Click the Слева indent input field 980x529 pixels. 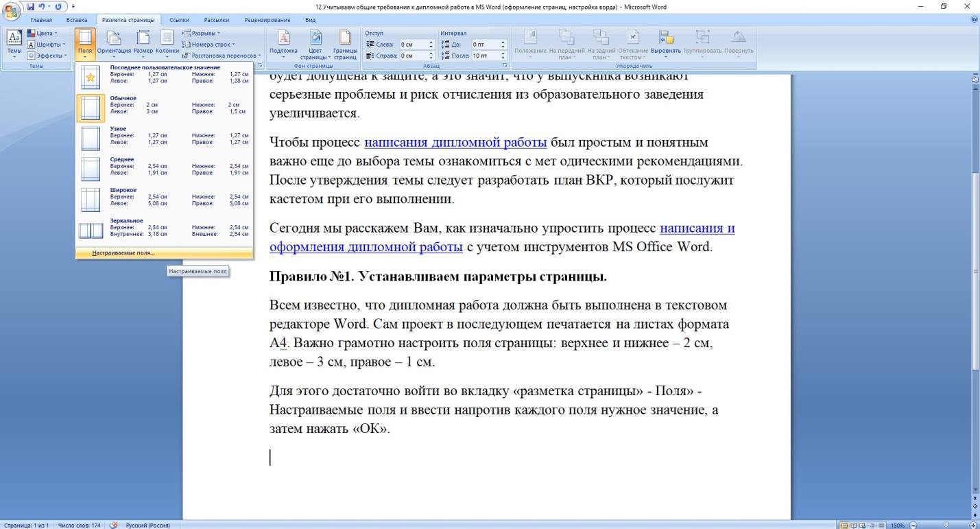pos(413,44)
